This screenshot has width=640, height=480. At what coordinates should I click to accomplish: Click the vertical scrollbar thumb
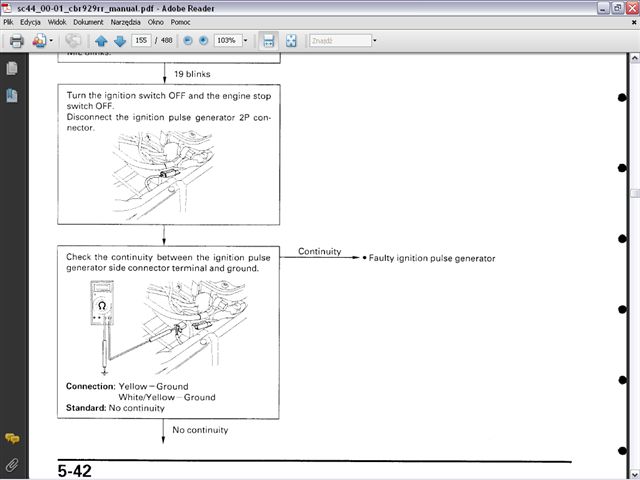(634, 193)
